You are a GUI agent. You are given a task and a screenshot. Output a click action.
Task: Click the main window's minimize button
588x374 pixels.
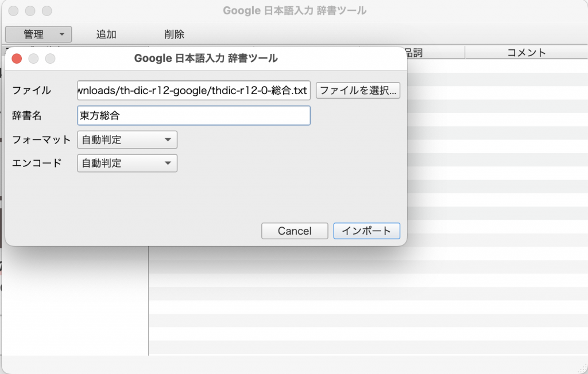click(30, 11)
